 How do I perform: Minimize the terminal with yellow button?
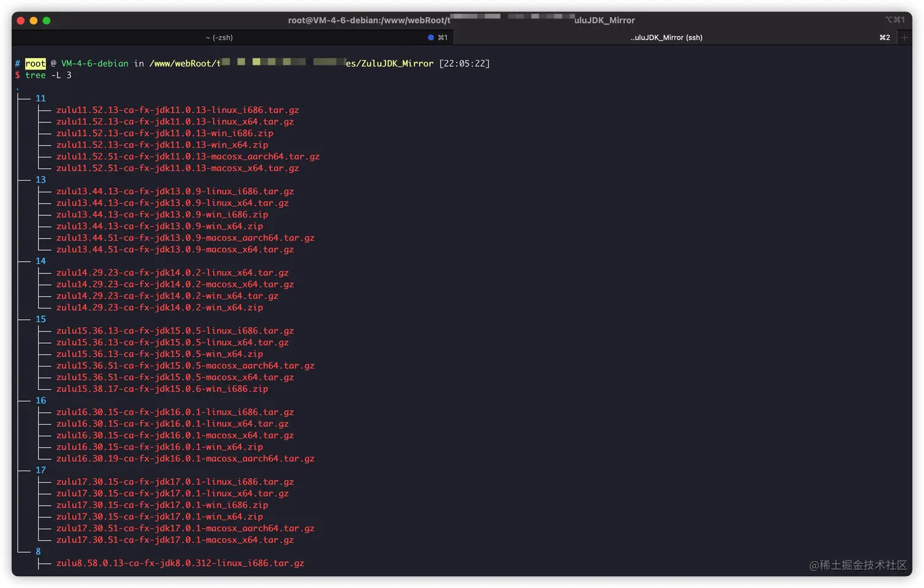pos(34,21)
